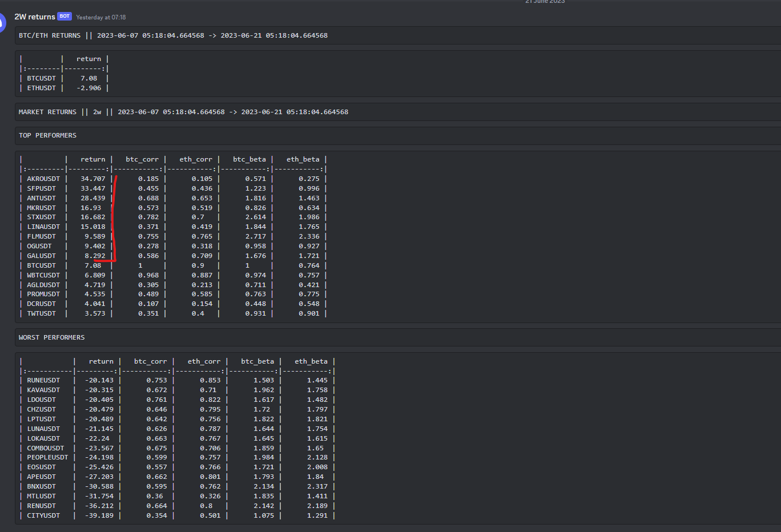Click the WORST PERFORMERS heading
Image resolution: width=781 pixels, height=532 pixels.
click(x=51, y=337)
